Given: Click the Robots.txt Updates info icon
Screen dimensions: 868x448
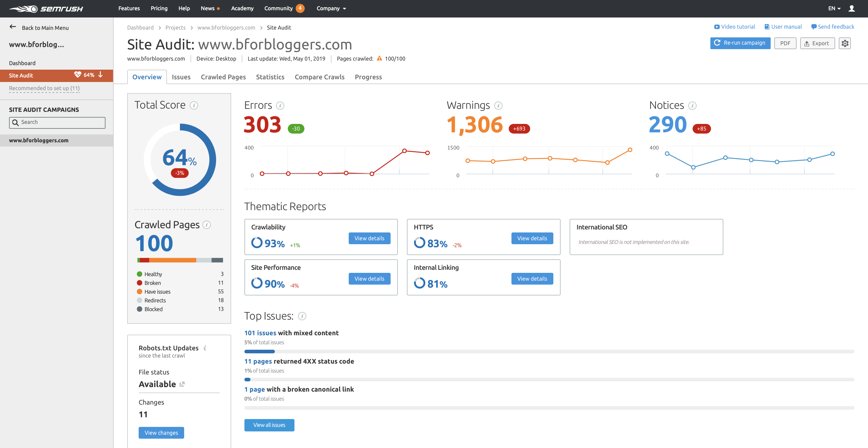Looking at the screenshot, I should point(205,348).
